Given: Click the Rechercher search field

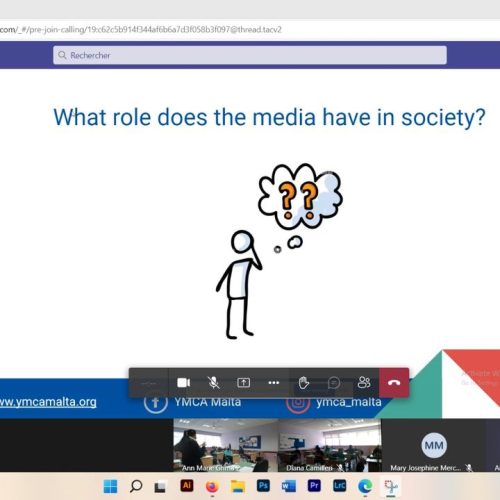Looking at the screenshot, I should coord(250,55).
